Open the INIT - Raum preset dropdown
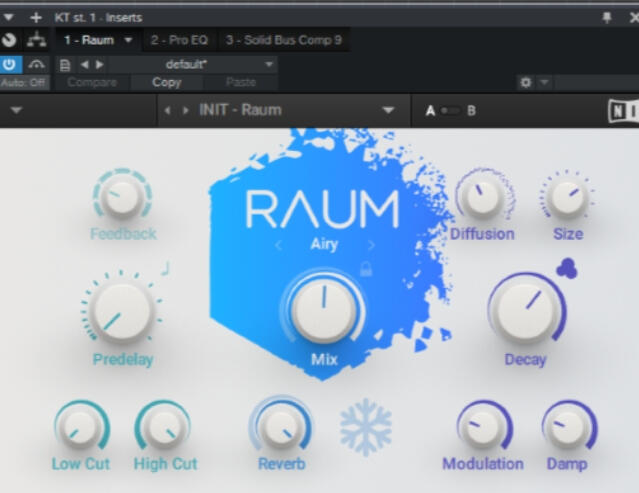Screen dimensions: 639x493 click(388, 111)
